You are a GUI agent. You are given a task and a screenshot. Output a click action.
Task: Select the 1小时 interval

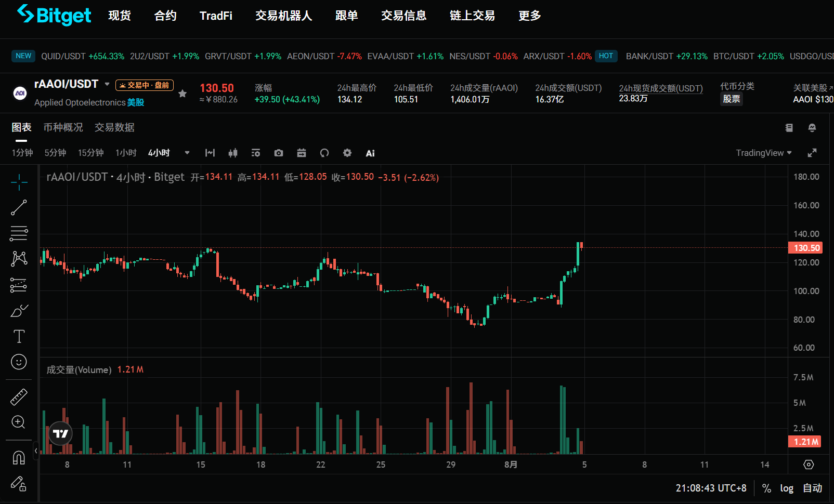click(x=126, y=153)
